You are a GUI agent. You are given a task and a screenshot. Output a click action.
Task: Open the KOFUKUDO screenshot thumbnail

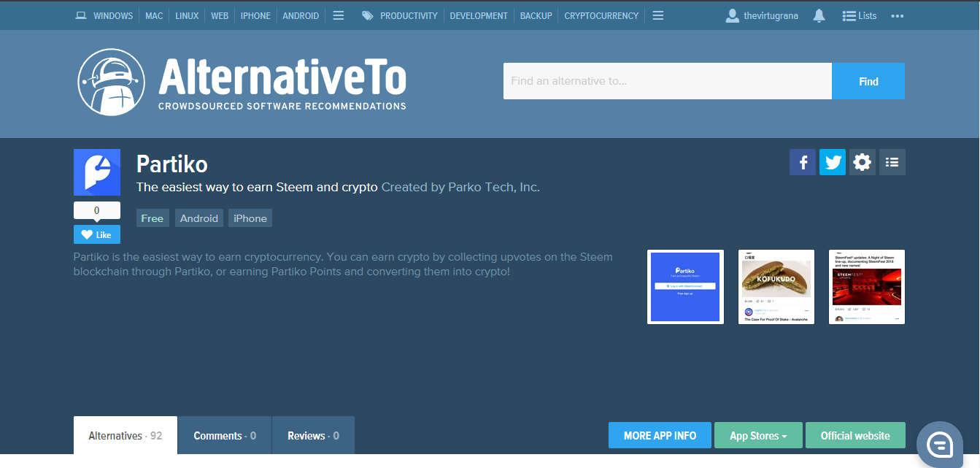(776, 287)
